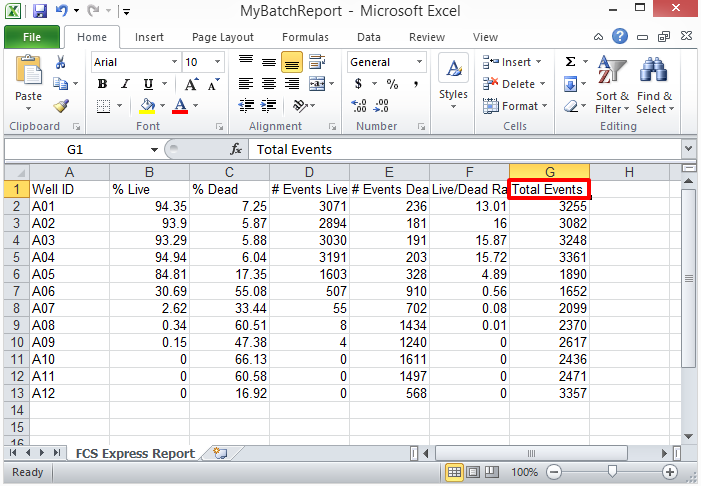Screen dimensions: 701x486
Task: Toggle Wrap Text in Alignment group
Action: coord(317,62)
